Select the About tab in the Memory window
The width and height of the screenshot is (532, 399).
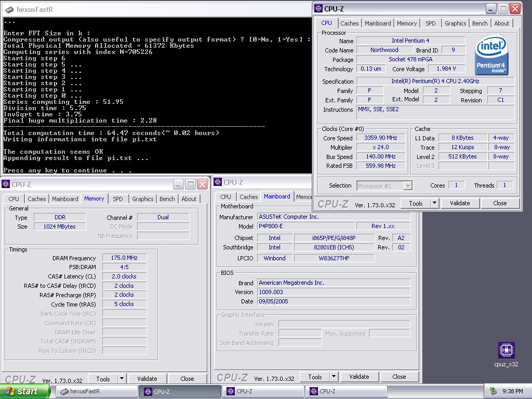[189, 199]
